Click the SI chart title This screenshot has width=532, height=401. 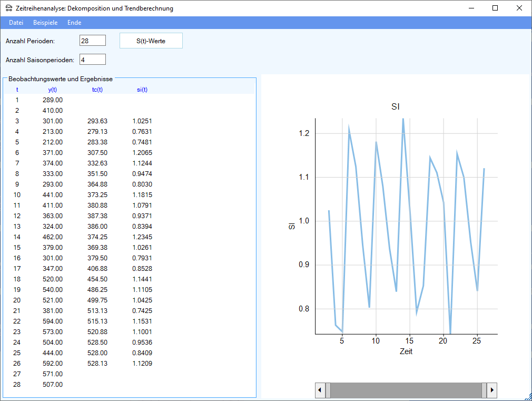point(396,107)
